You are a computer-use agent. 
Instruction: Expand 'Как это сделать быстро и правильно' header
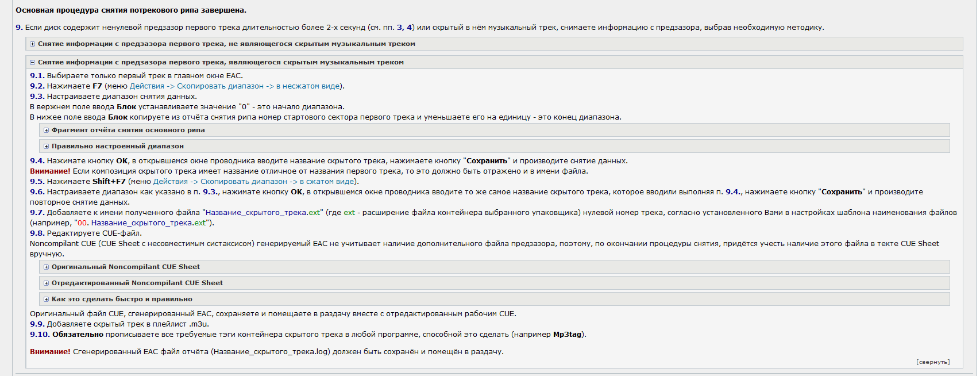click(x=495, y=299)
